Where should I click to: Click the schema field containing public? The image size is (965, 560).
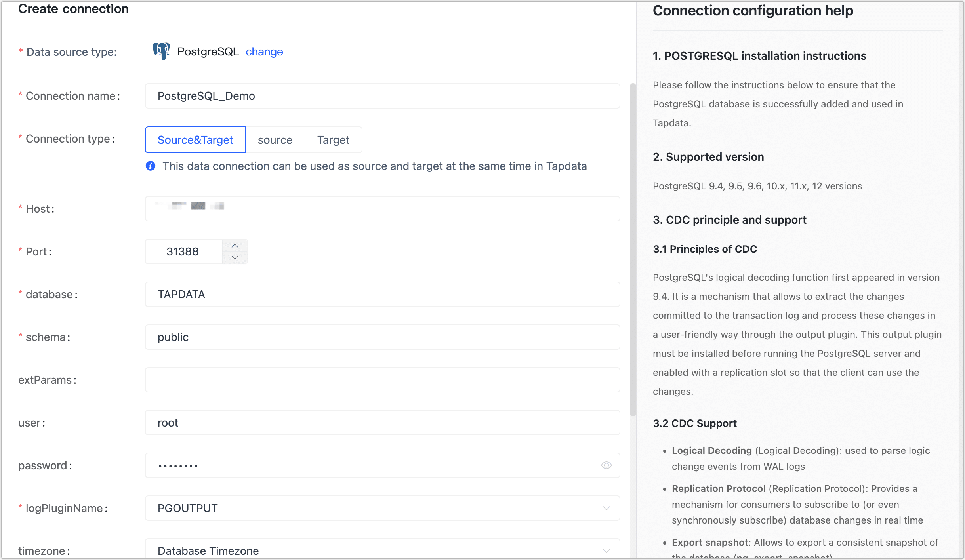pyautogui.click(x=382, y=337)
